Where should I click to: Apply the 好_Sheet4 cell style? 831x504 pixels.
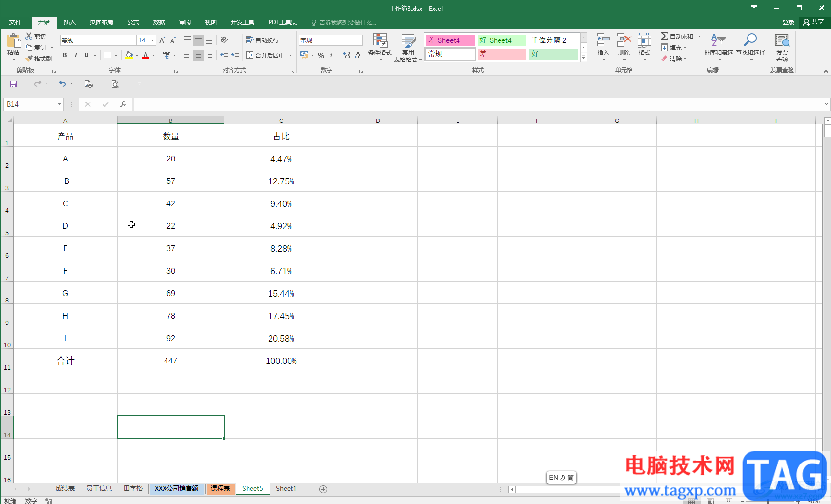tap(501, 40)
